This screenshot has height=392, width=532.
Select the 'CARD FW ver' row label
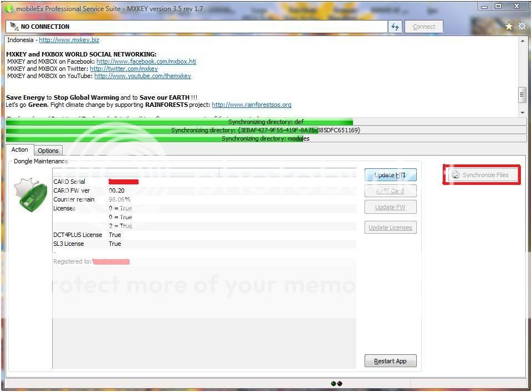[x=71, y=190]
